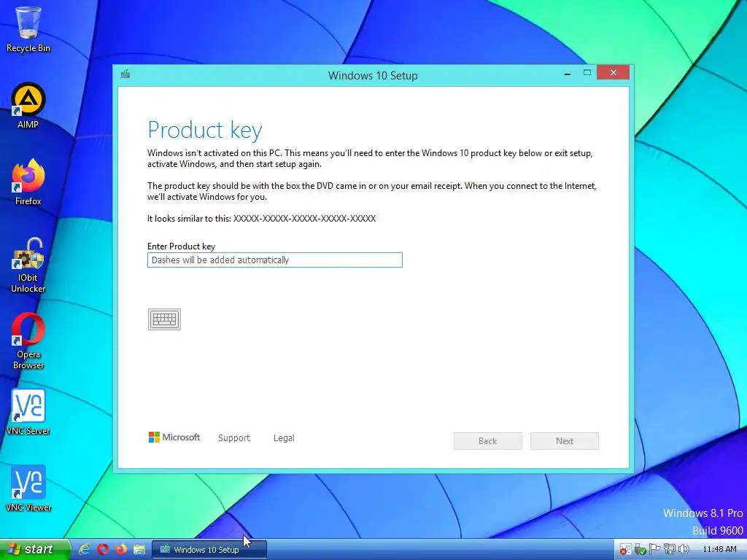Viewport: 747px width, 560px height.
Task: Open the Action Center flag tray icon
Action: click(x=654, y=550)
